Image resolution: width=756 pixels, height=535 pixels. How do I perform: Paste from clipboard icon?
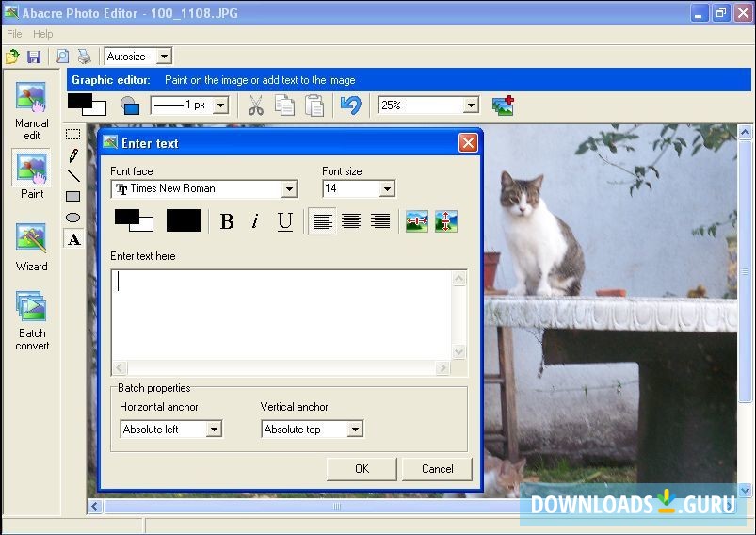pyautogui.click(x=314, y=105)
